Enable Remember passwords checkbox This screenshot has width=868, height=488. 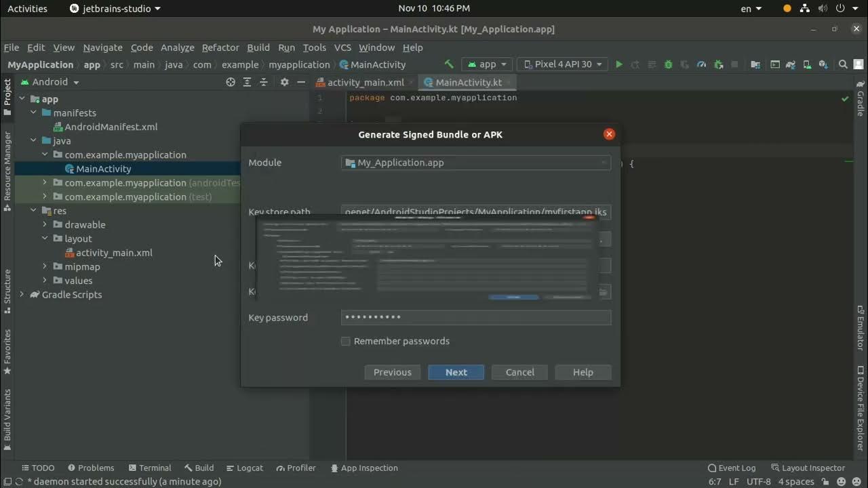point(346,341)
